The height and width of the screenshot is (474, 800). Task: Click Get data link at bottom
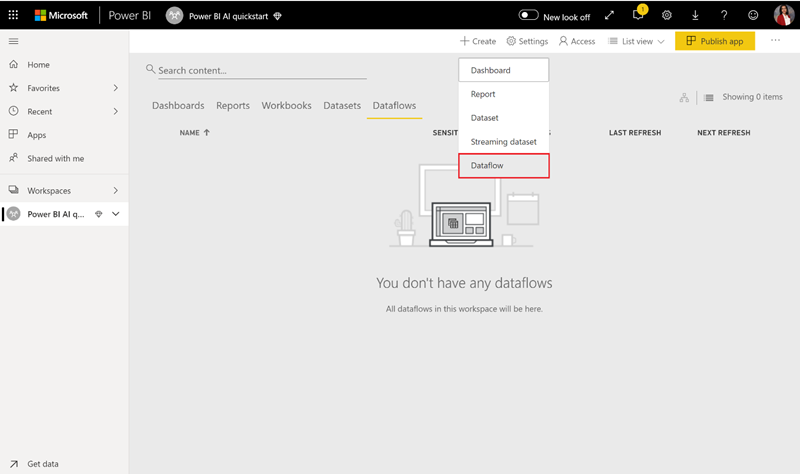click(x=43, y=464)
